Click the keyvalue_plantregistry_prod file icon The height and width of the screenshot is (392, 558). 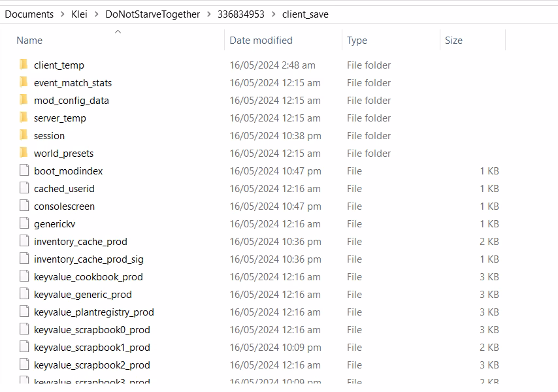tap(24, 312)
